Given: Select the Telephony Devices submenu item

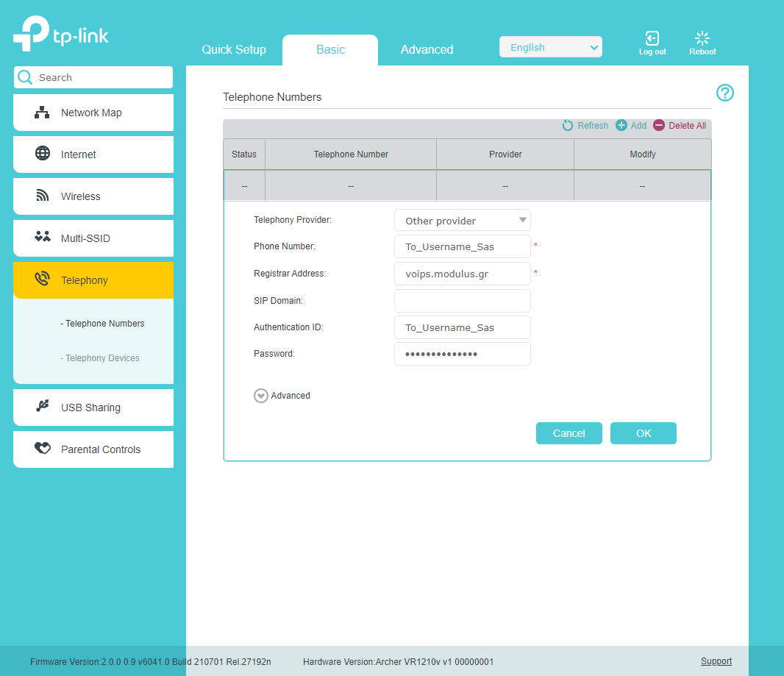Looking at the screenshot, I should (100, 358).
